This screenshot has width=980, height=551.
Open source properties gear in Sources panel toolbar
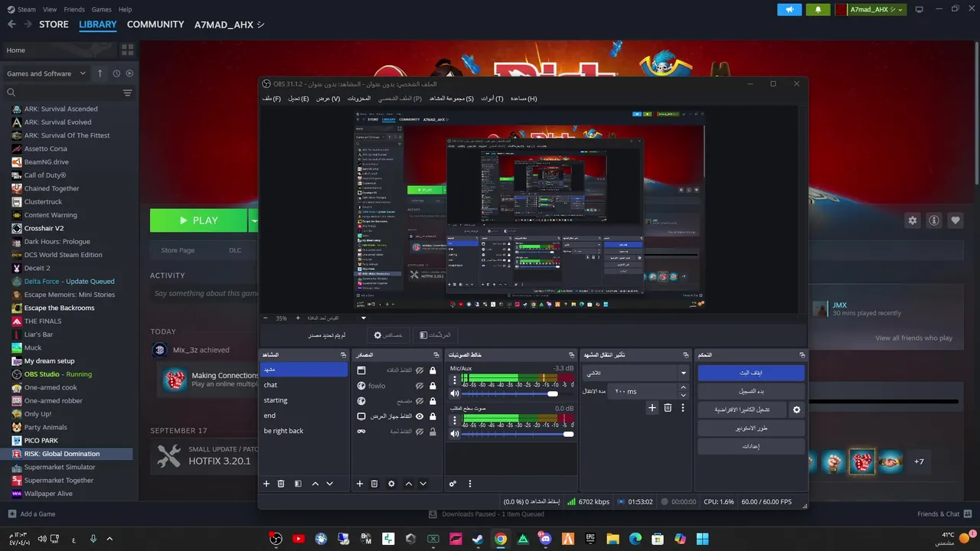point(391,484)
